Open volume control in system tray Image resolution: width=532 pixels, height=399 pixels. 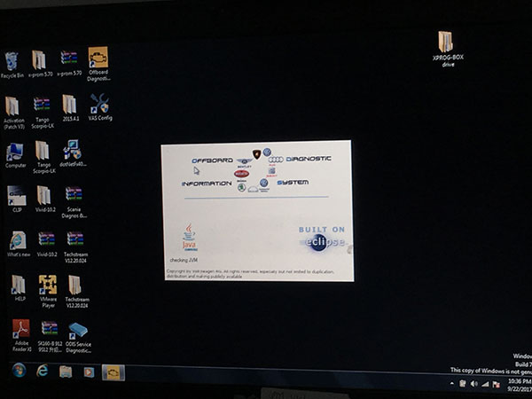coord(474,384)
